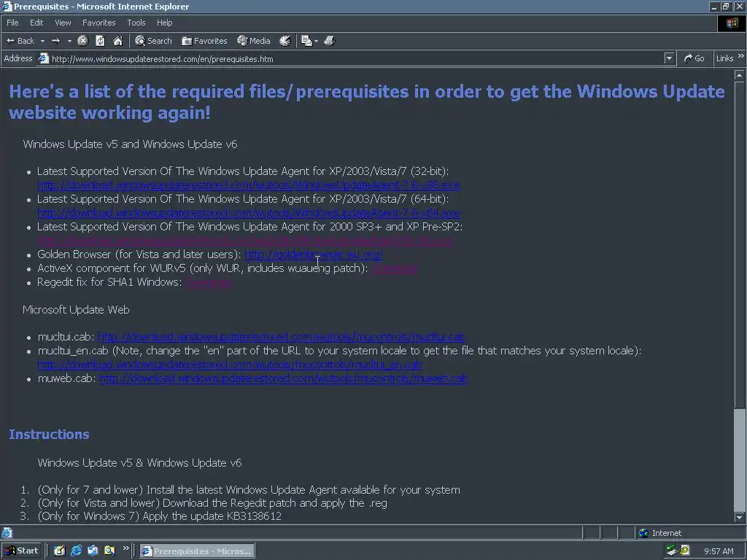
Task: Expand the Mail button dropdown arrow
Action: pyautogui.click(x=316, y=42)
